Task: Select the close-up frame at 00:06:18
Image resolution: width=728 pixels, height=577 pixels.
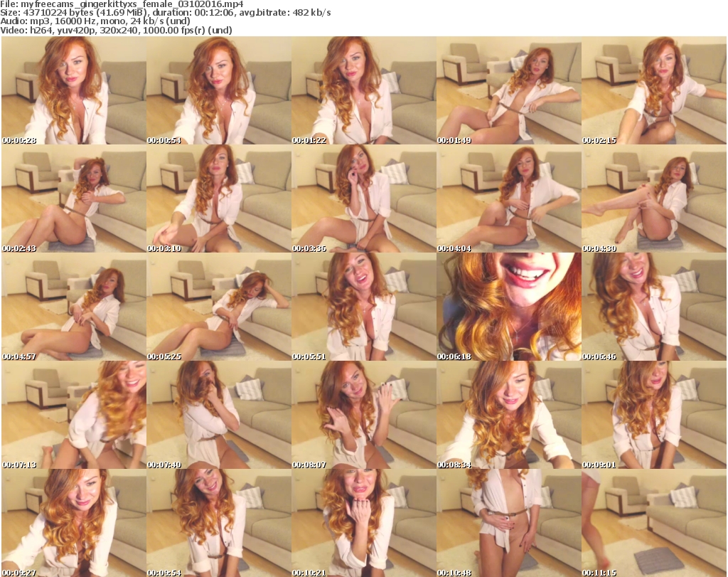Action: [509, 307]
